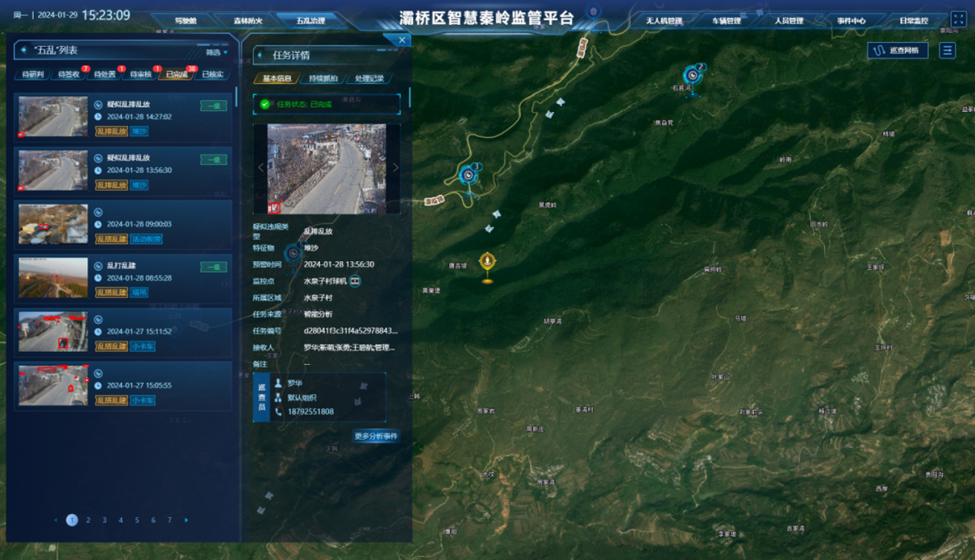Open 无人机管理 in top navigation

tap(663, 21)
